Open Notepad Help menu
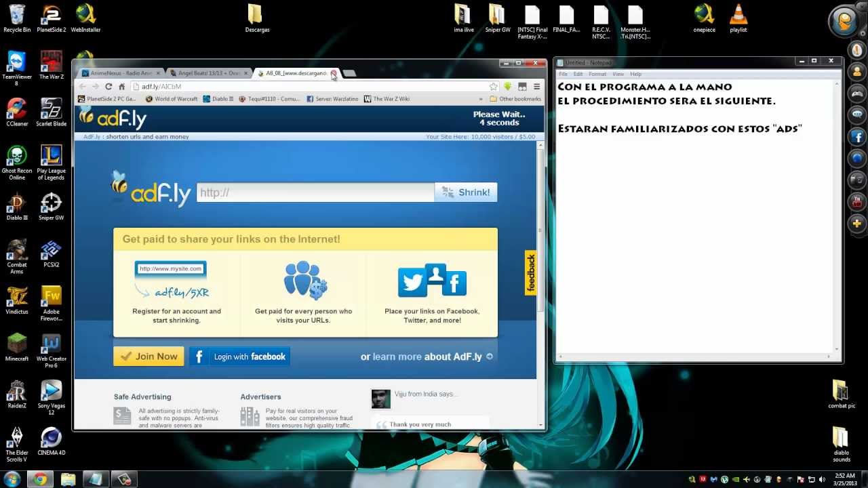 point(635,74)
